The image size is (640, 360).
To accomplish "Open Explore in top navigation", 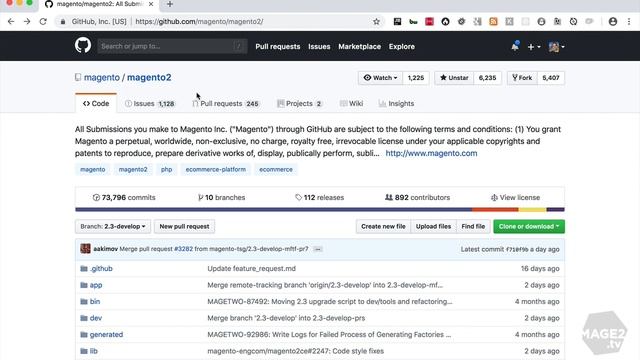I will point(402,47).
